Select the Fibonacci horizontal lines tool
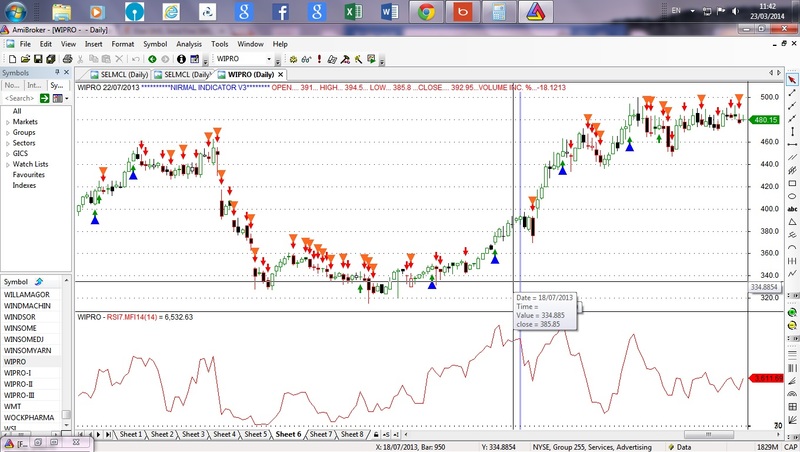Screen dimensions: 800x452 (x=792, y=354)
